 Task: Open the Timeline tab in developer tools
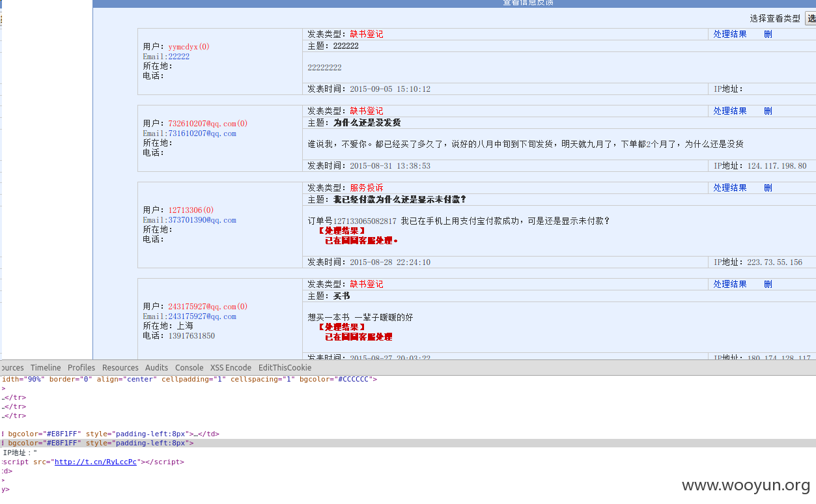[46, 368]
